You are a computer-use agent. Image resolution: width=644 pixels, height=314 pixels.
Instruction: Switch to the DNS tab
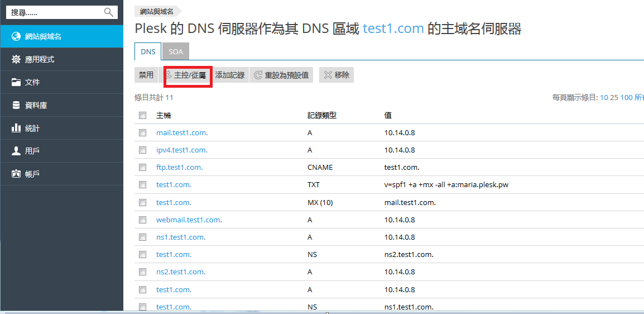[x=148, y=52]
